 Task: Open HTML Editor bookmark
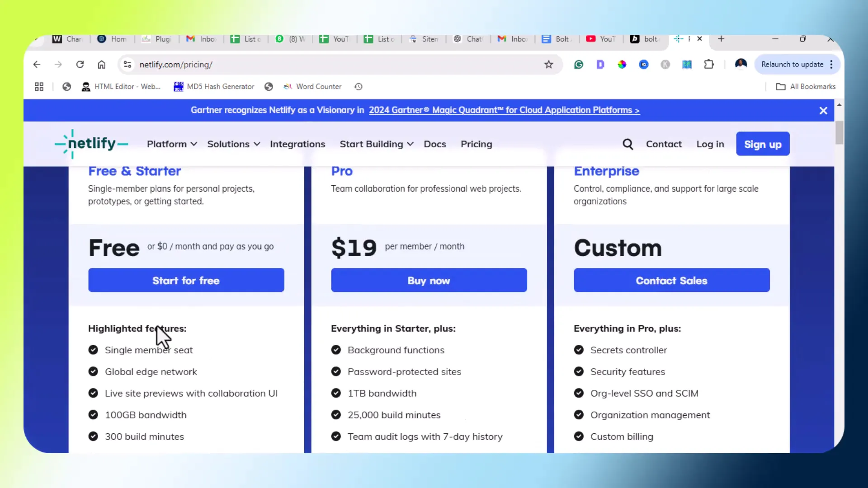pos(121,87)
